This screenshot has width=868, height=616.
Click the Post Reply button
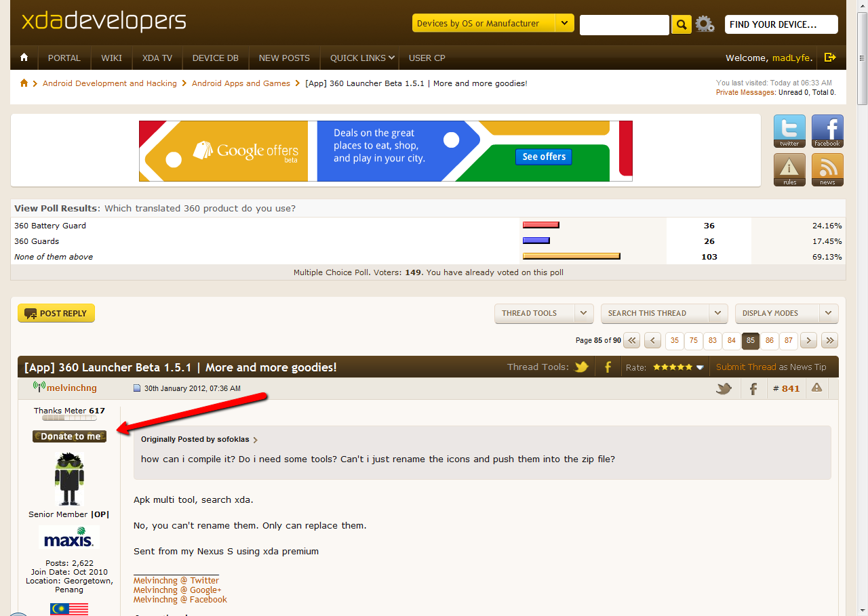[56, 313]
